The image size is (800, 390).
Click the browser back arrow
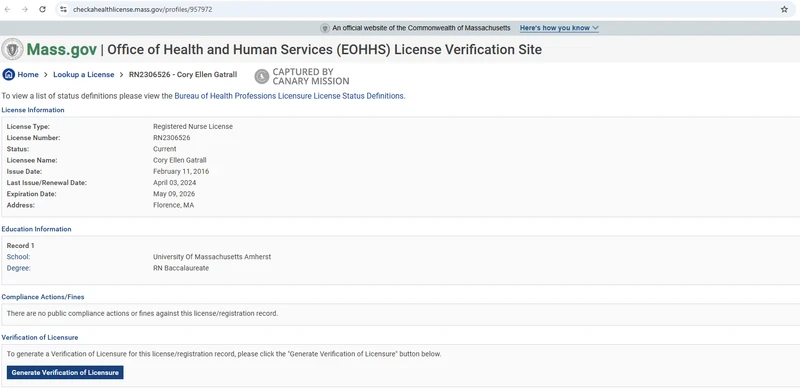click(8, 9)
